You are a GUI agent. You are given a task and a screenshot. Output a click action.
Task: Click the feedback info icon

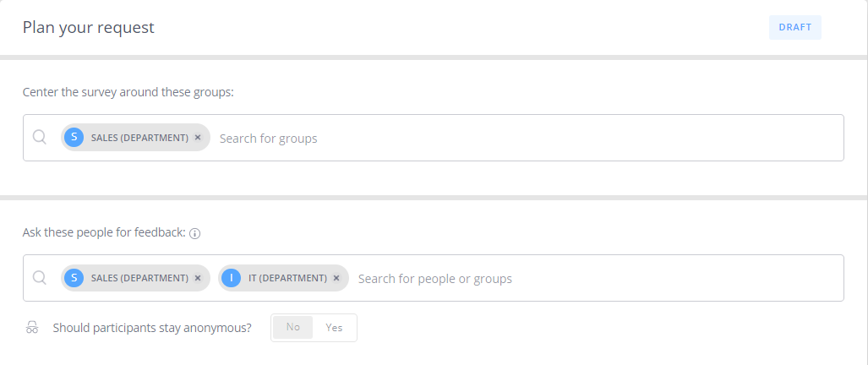tap(194, 233)
